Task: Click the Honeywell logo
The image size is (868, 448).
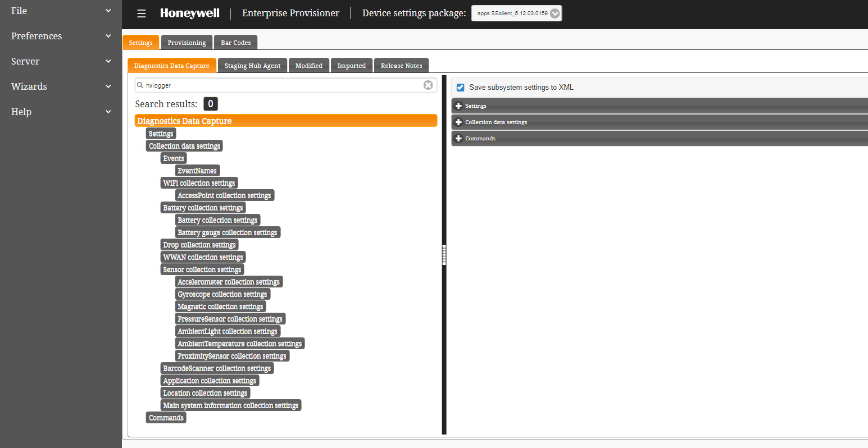Action: coord(189,13)
